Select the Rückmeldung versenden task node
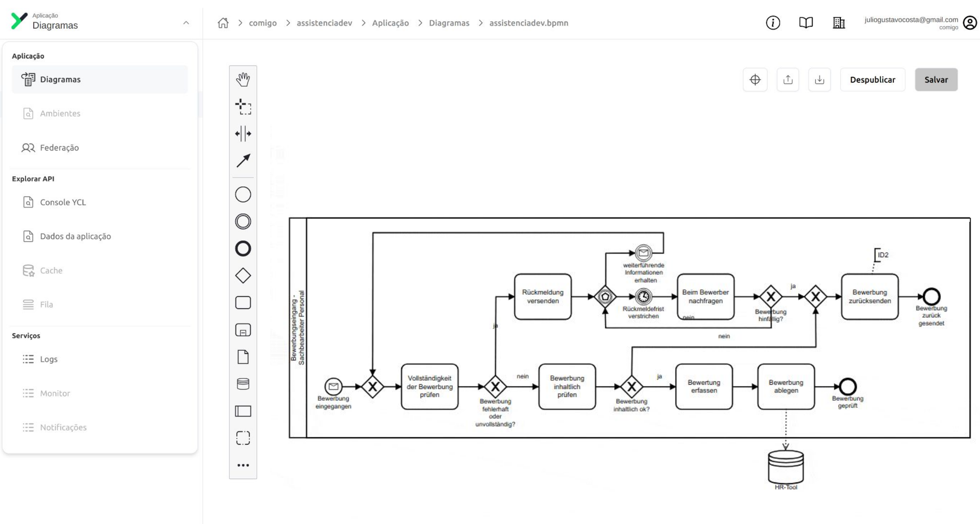This screenshot has width=980, height=524. pyautogui.click(x=543, y=297)
